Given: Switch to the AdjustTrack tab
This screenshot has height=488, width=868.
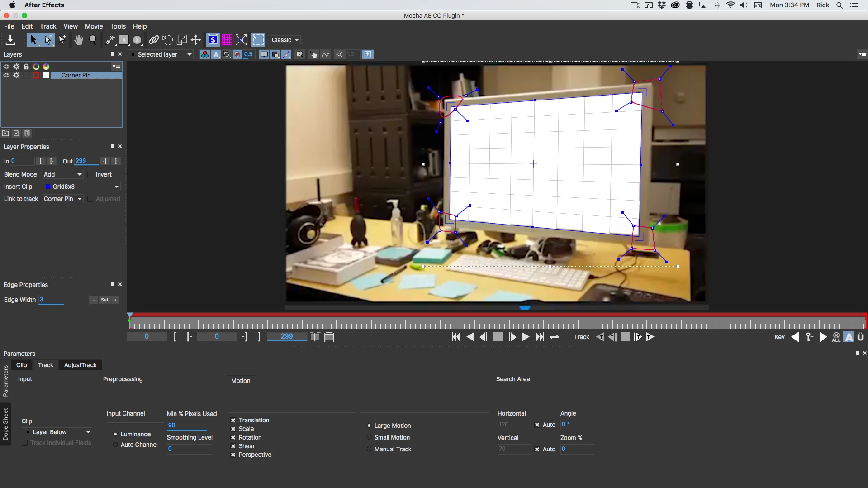Looking at the screenshot, I should pyautogui.click(x=81, y=365).
